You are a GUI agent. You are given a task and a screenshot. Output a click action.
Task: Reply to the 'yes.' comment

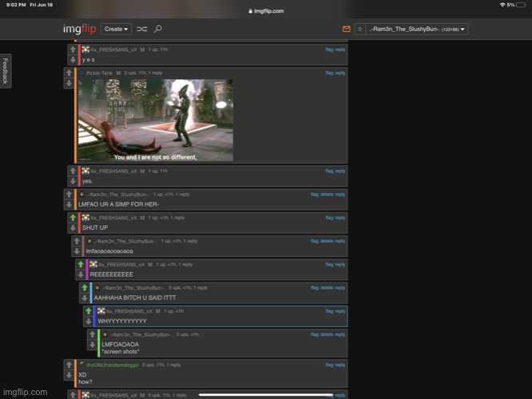click(x=340, y=172)
